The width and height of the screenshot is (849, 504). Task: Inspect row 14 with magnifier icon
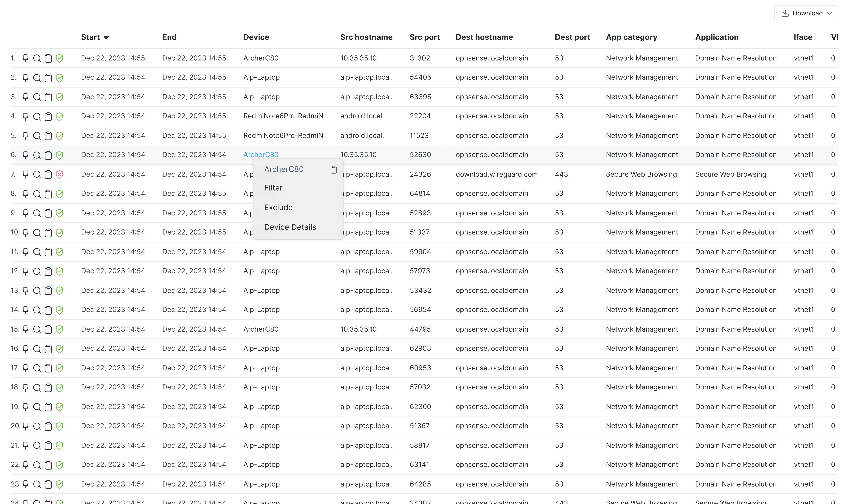37,310
